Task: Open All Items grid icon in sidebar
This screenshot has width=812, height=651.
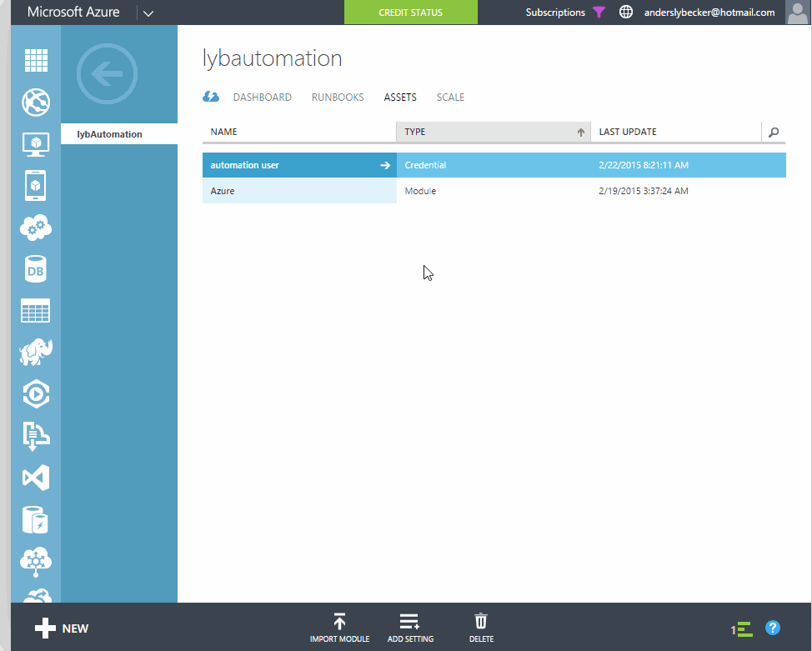Action: tap(36, 60)
